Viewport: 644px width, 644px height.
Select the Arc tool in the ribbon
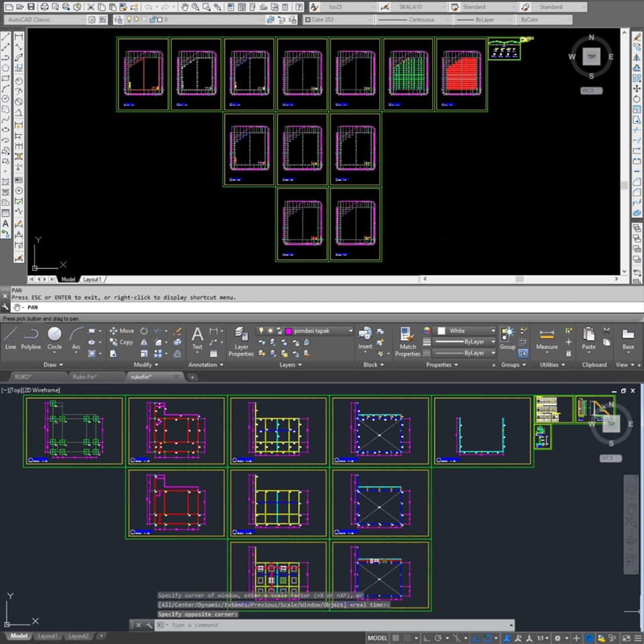coord(76,338)
